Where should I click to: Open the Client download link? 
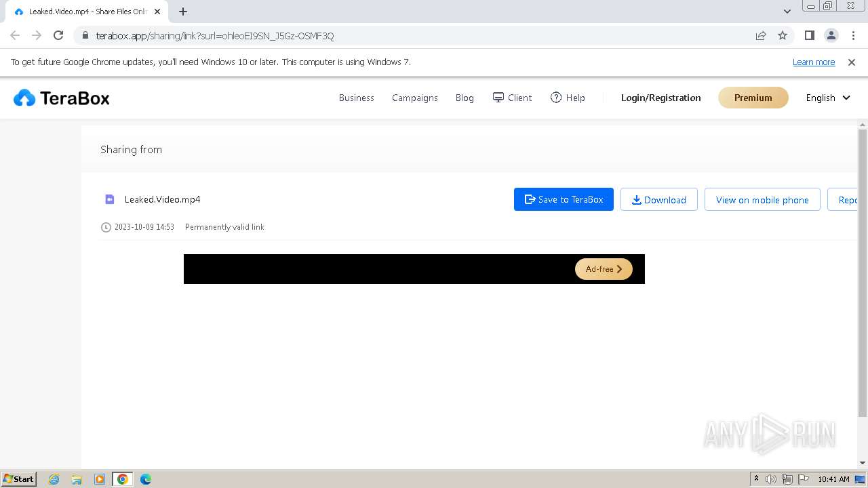pyautogui.click(x=512, y=98)
